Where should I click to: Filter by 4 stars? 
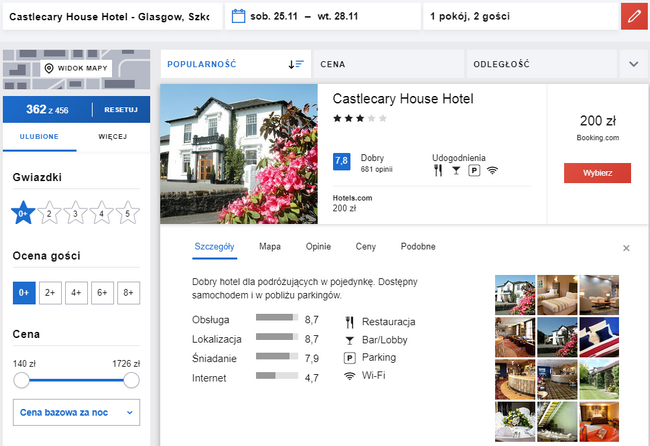click(x=101, y=213)
